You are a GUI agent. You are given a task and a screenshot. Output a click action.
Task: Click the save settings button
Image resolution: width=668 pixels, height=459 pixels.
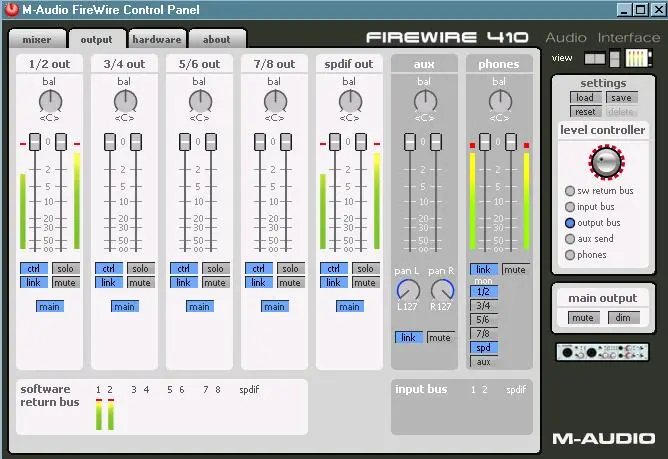pos(622,98)
